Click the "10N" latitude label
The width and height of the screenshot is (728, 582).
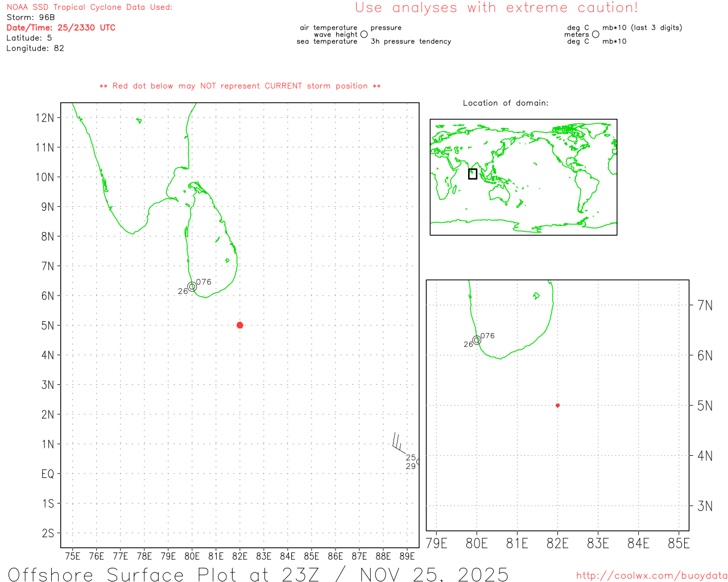(45, 177)
